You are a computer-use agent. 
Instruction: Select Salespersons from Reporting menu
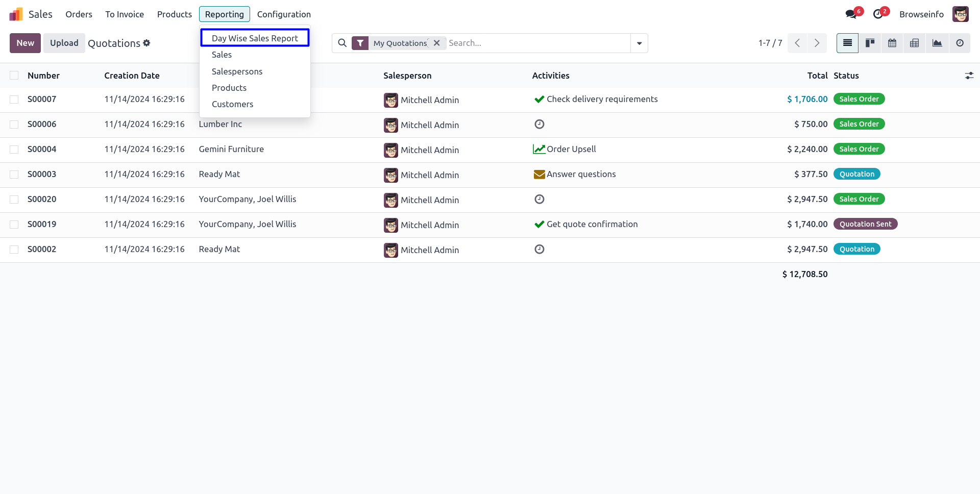(237, 71)
